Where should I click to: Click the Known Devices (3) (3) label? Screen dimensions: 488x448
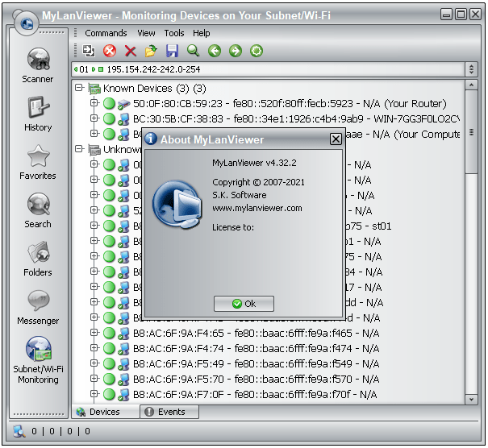coord(154,89)
